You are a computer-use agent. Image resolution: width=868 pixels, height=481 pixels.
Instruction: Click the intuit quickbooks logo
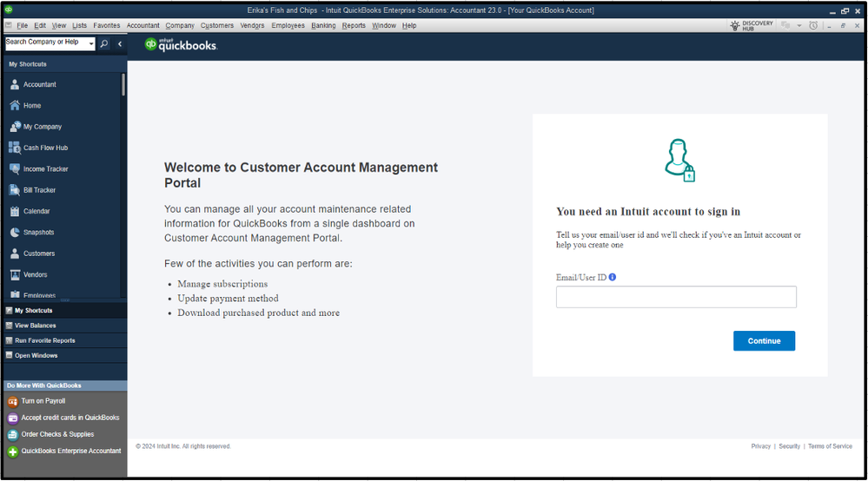[181, 45]
